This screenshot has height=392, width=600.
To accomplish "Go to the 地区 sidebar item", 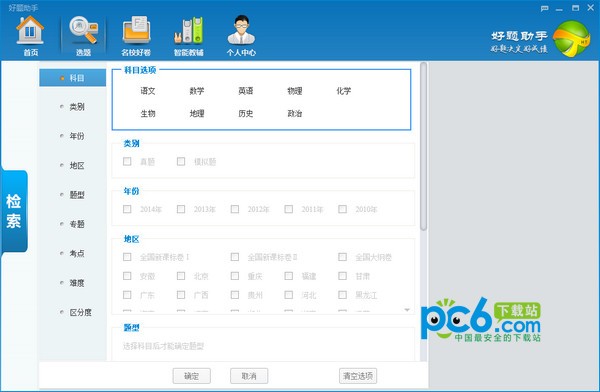I will pyautogui.click(x=77, y=165).
